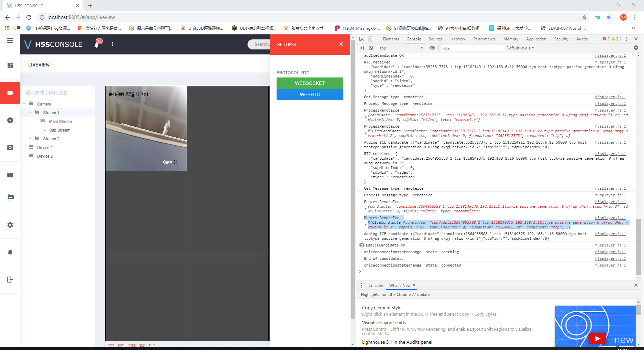Select the dashboard grid icon in sidebar
644x350 pixels.
click(x=10, y=65)
